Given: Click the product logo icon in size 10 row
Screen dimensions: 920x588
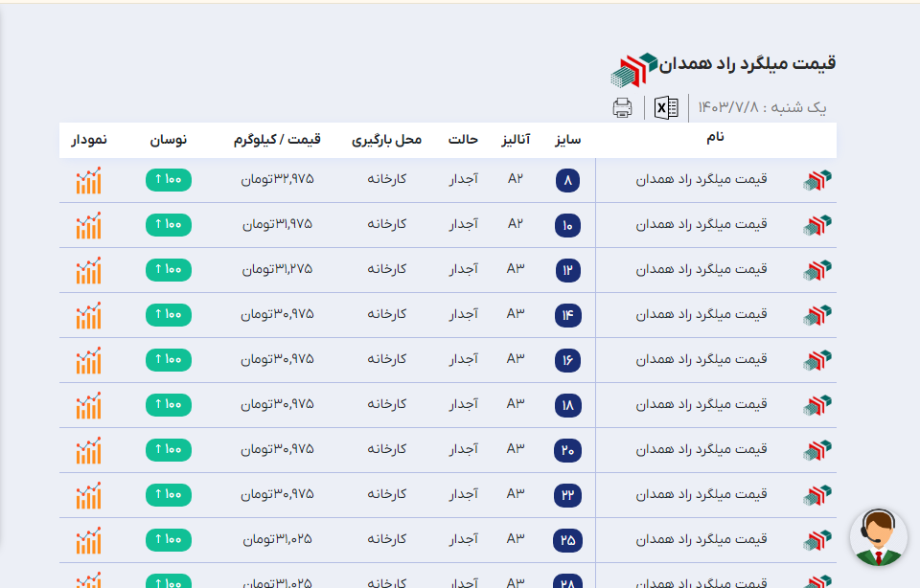Looking at the screenshot, I should [816, 225].
